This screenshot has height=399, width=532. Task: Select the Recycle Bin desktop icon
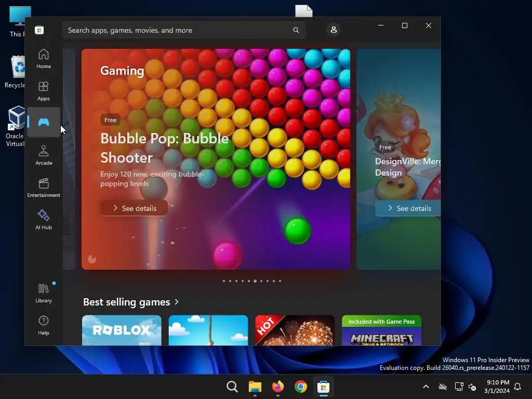coord(15,72)
